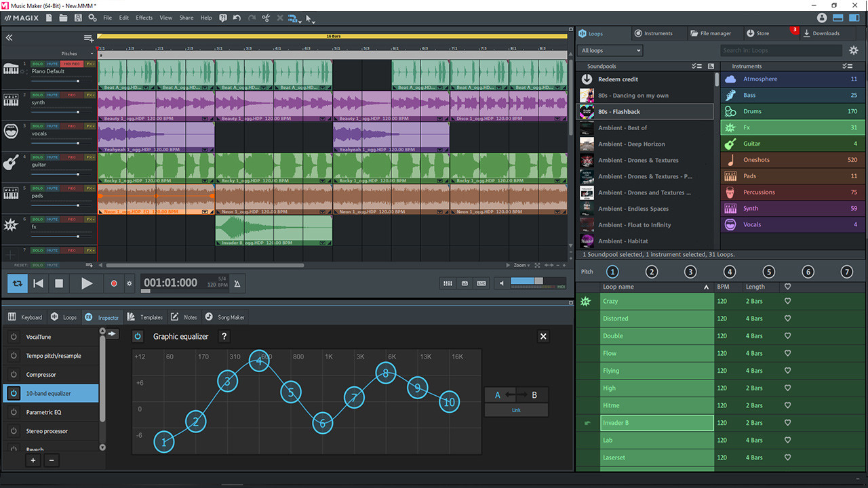Click the settings gear in the Loops panel
This screenshot has height=488, width=868.
point(854,50)
